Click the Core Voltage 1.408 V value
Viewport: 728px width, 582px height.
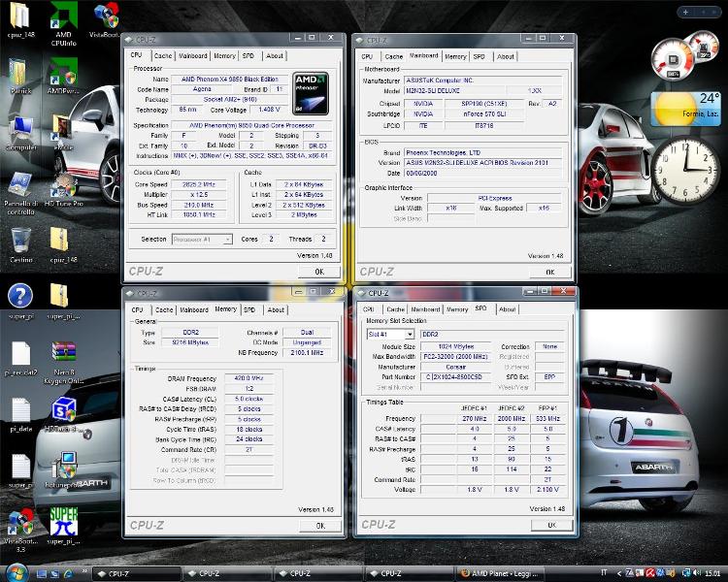268,110
